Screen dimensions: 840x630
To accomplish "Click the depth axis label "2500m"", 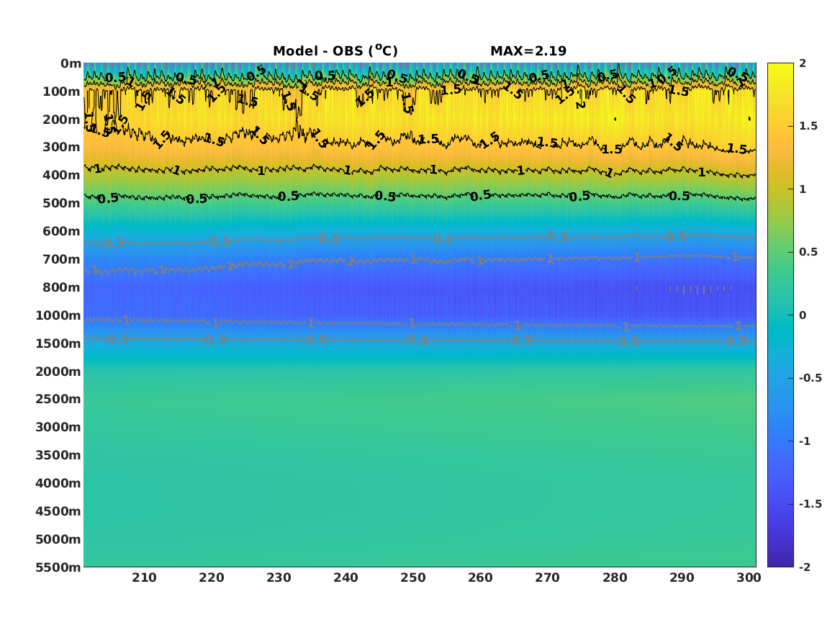I will click(58, 399).
